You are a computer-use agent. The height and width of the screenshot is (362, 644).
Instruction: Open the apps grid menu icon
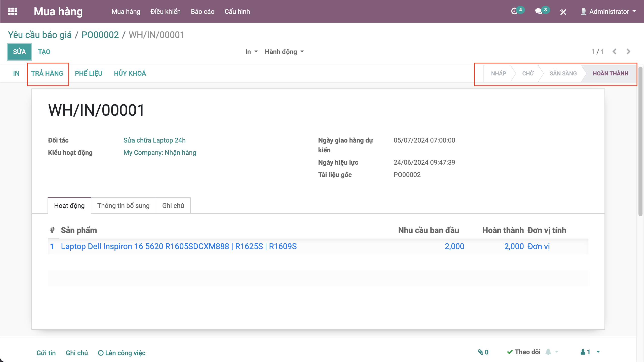point(13,12)
